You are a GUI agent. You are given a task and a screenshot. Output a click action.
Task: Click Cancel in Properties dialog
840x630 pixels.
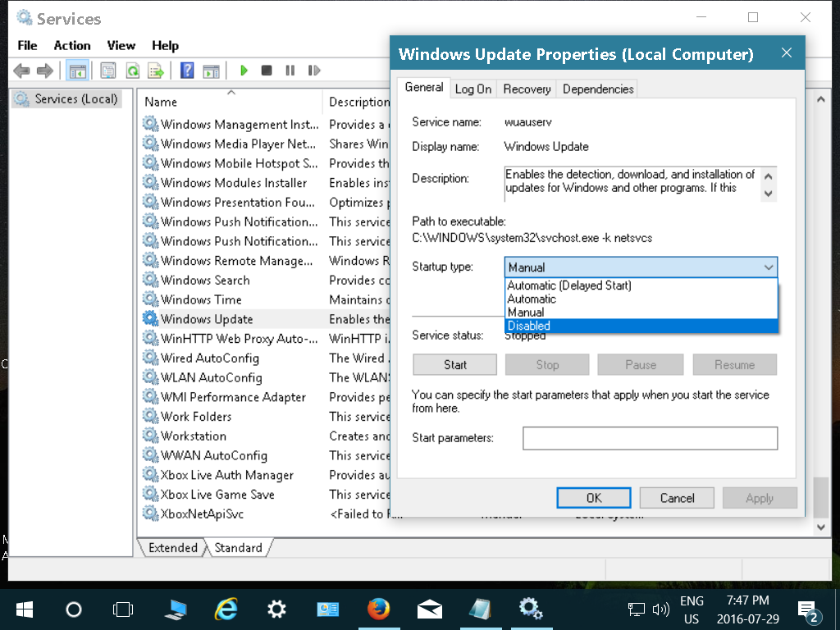pos(677,498)
